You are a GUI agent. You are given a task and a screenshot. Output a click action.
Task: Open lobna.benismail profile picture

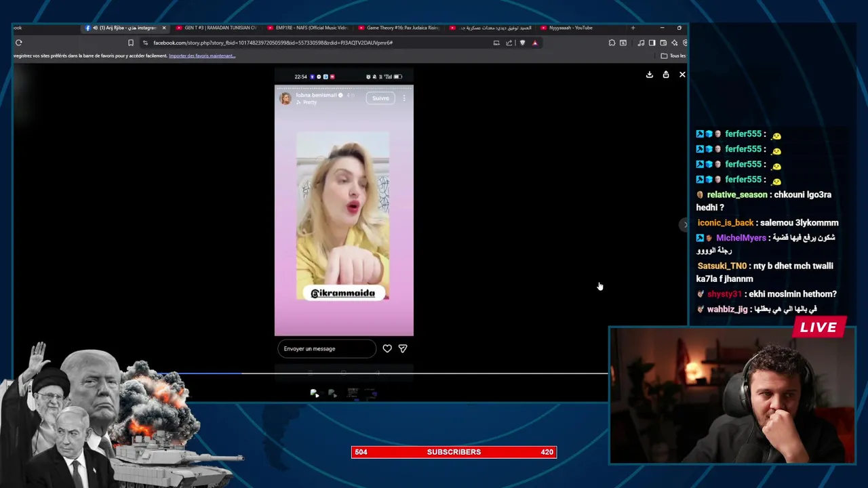[x=285, y=98]
